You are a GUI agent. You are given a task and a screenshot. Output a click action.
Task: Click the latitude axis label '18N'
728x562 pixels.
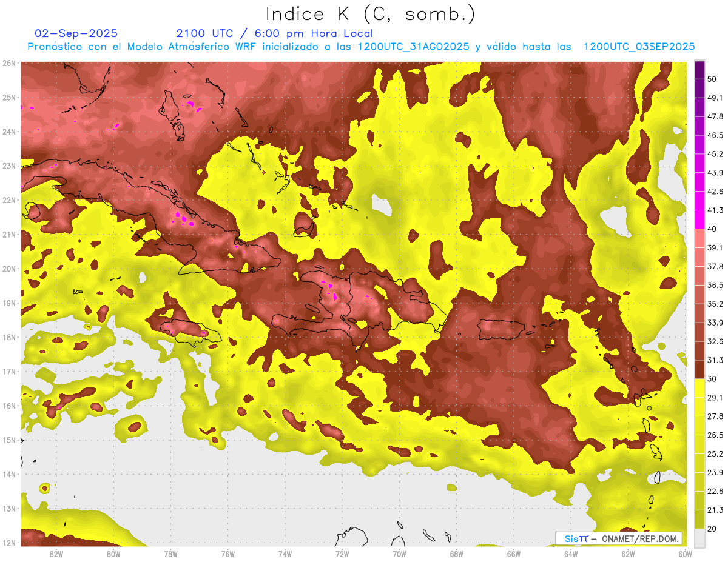(9, 337)
